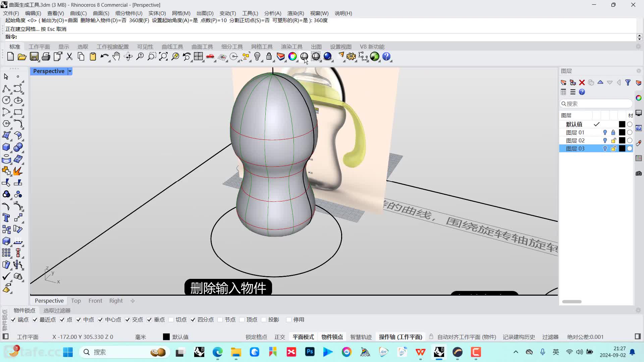The width and height of the screenshot is (644, 362).
Task: Open the color wheel material icon
Action: (292, 57)
